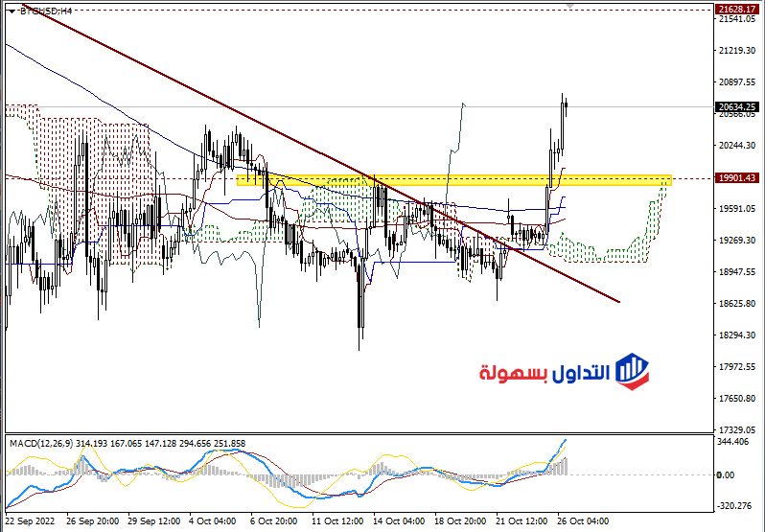Click the 22 Sep 2022 date label
This screenshot has width=765, height=532.
(31, 521)
